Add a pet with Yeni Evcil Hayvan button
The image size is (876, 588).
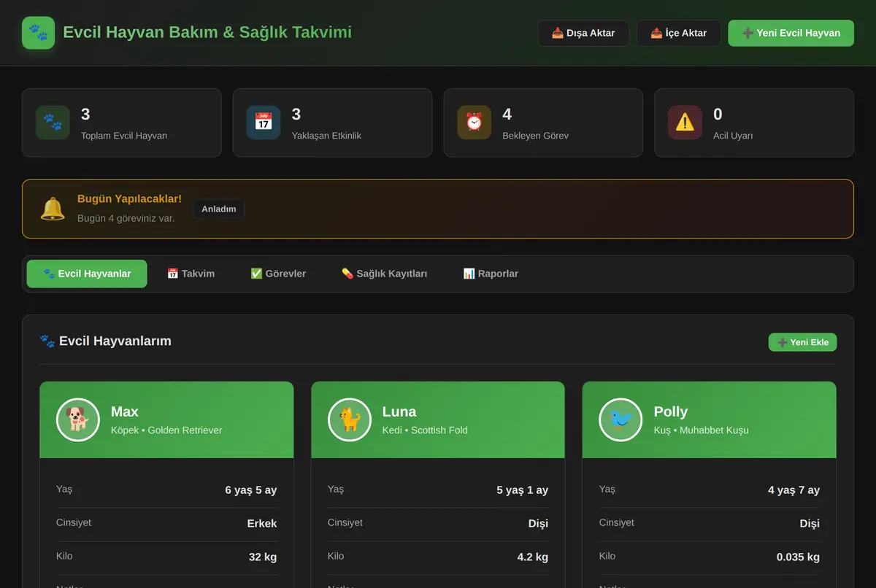(x=791, y=33)
